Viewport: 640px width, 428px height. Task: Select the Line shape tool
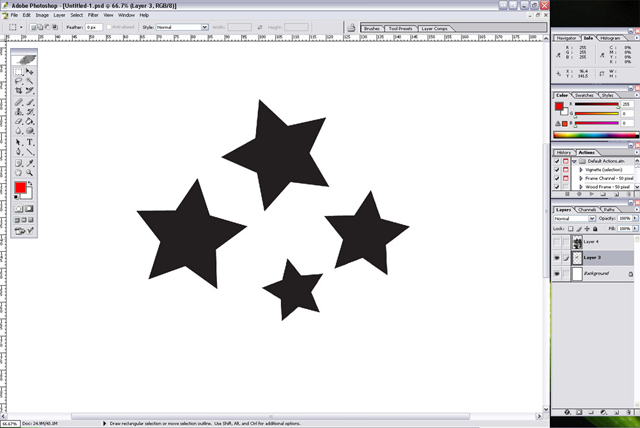click(x=30, y=152)
